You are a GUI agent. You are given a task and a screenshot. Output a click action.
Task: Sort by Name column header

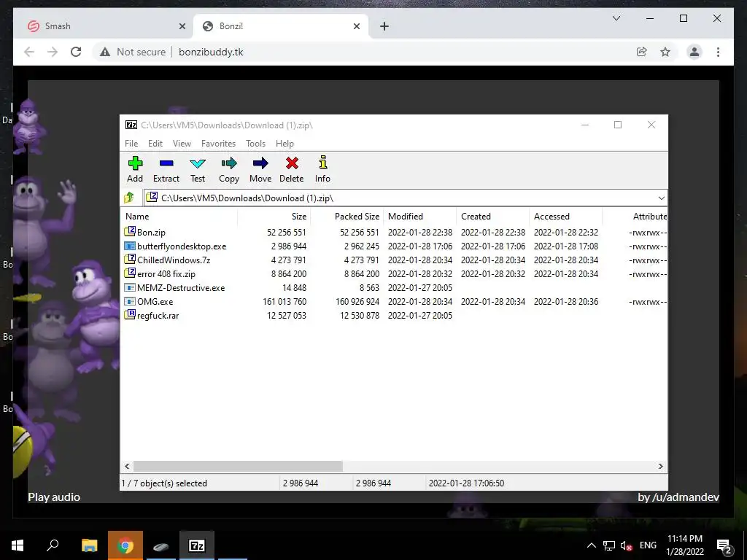179,216
